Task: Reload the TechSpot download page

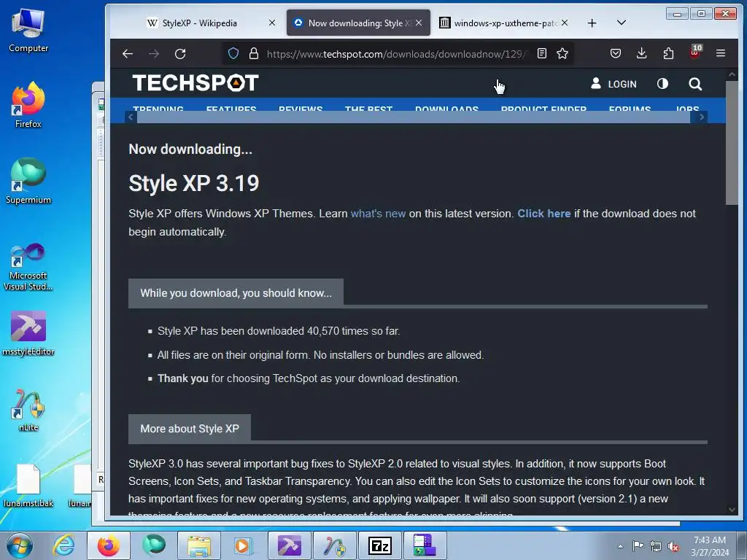Action: tap(180, 54)
